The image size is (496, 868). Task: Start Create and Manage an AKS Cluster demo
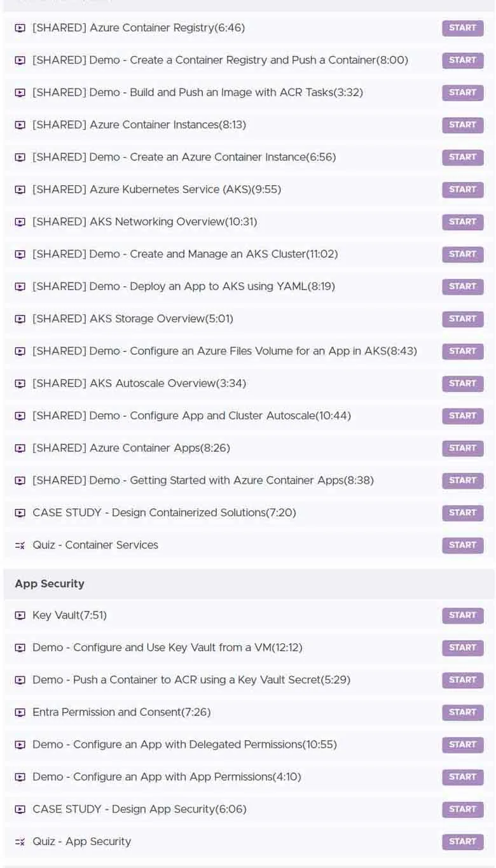click(463, 255)
